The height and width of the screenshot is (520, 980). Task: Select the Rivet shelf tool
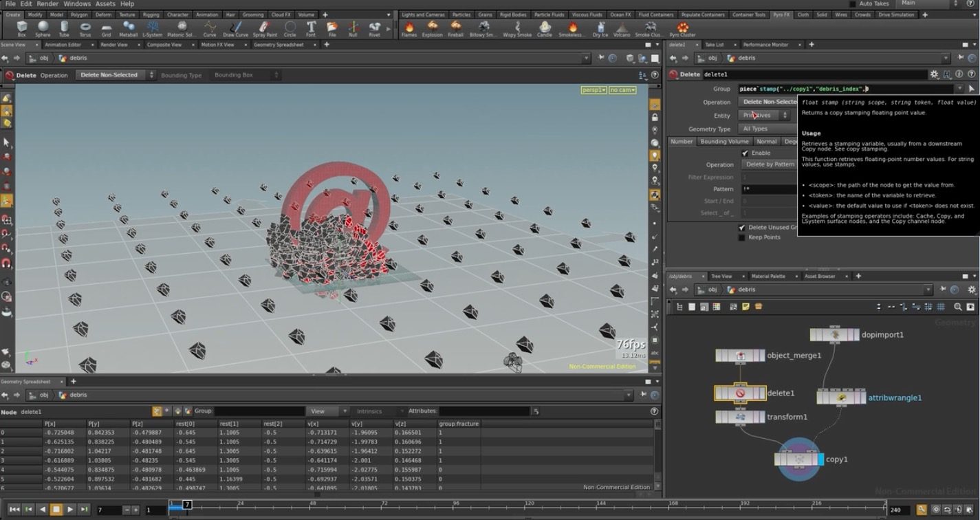(374, 29)
